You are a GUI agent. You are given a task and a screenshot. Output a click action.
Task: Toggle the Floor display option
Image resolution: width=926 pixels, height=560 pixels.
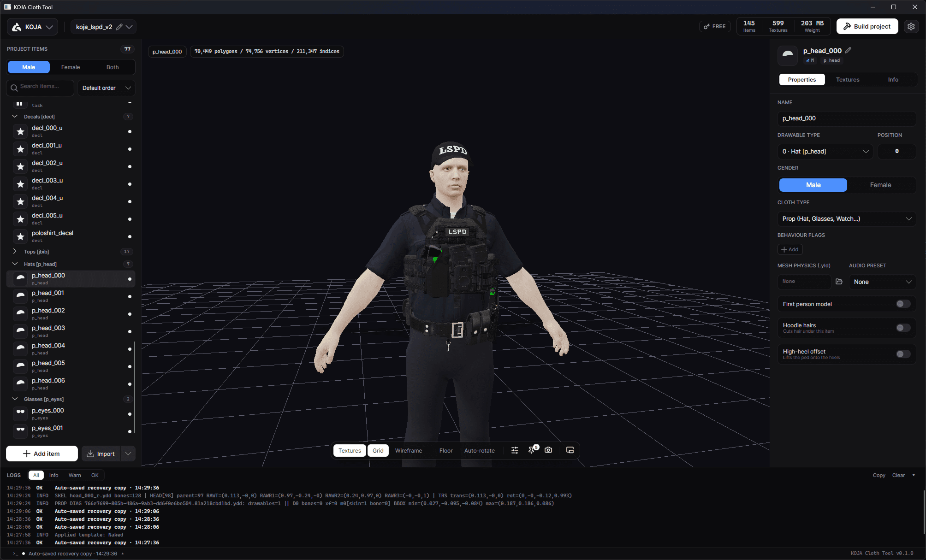446,451
